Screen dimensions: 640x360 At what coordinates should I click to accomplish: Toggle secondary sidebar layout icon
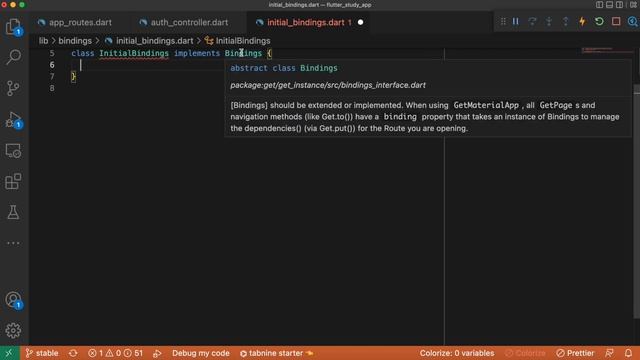coord(620,5)
